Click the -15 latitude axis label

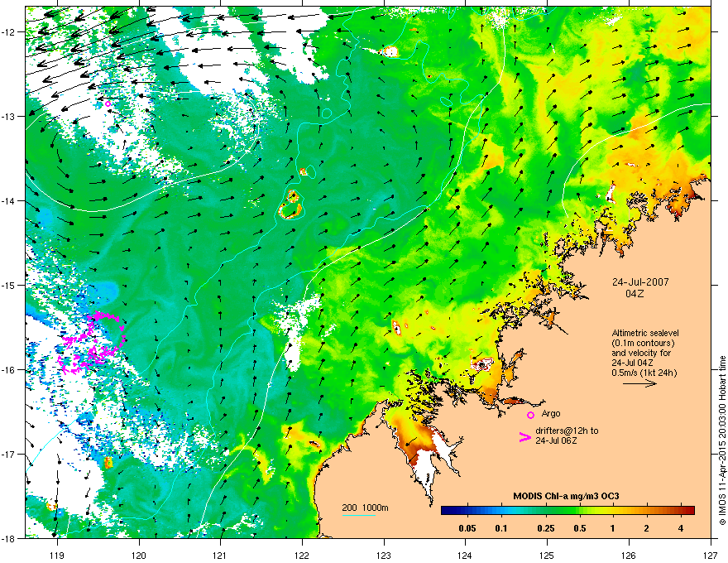[8, 285]
